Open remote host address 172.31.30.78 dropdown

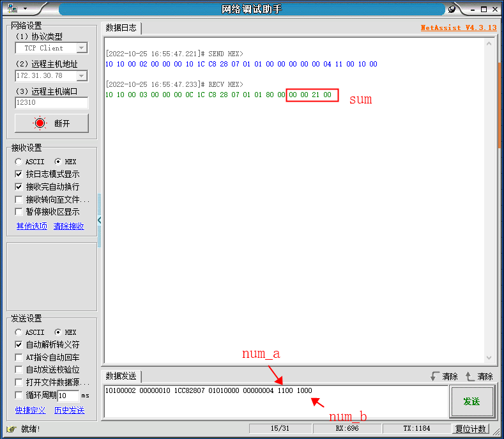point(82,75)
